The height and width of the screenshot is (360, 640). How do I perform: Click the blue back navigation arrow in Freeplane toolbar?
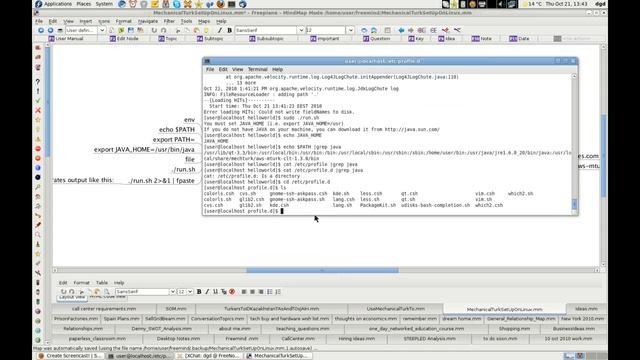click(40, 30)
